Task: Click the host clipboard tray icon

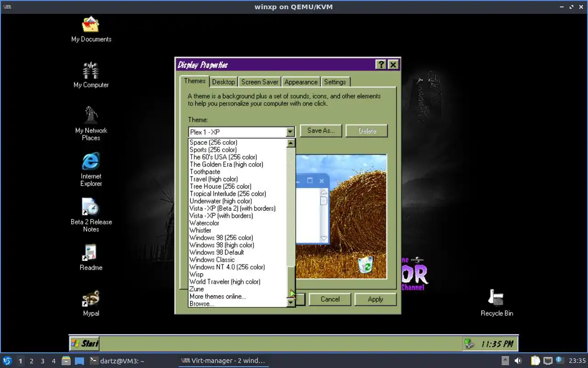Action: click(x=536, y=361)
